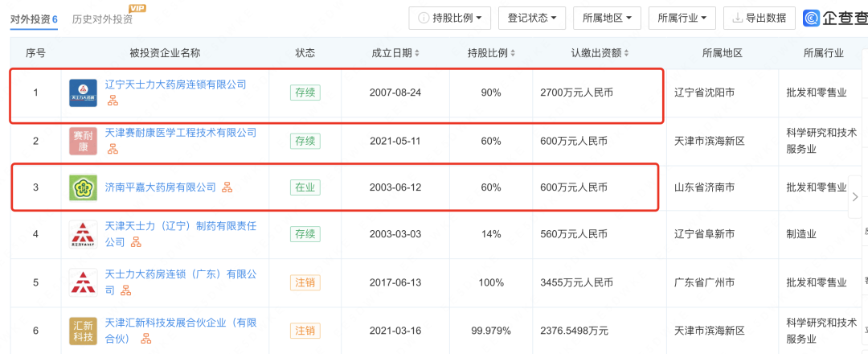Screen dimensions: 868x354
Task: Click the 3455万元人民币 amount
Action: point(577,282)
